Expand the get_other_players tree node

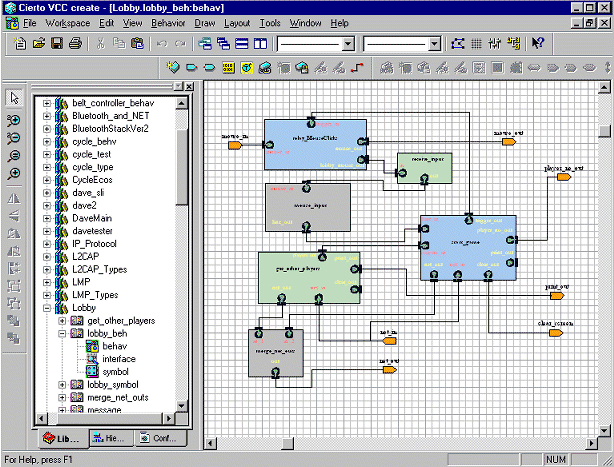62,320
